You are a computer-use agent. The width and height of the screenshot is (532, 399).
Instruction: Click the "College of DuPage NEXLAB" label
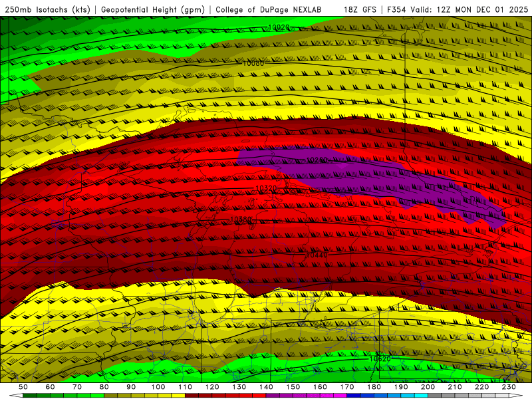point(269,9)
